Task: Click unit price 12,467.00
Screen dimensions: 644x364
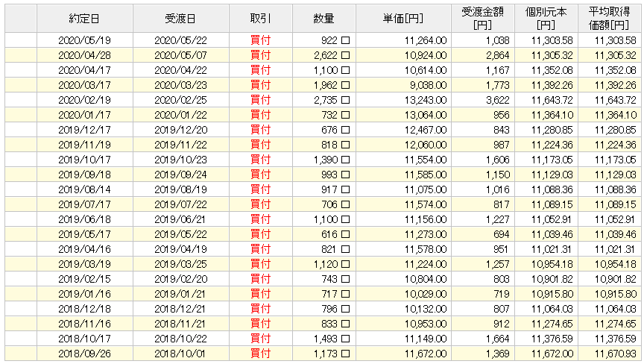Action: click(x=426, y=130)
